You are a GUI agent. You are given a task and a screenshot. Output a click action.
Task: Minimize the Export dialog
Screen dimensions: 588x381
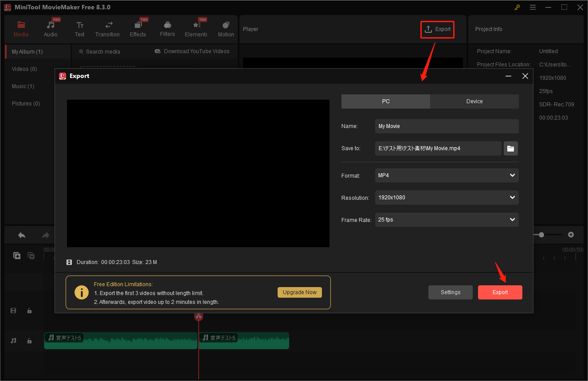pos(509,76)
